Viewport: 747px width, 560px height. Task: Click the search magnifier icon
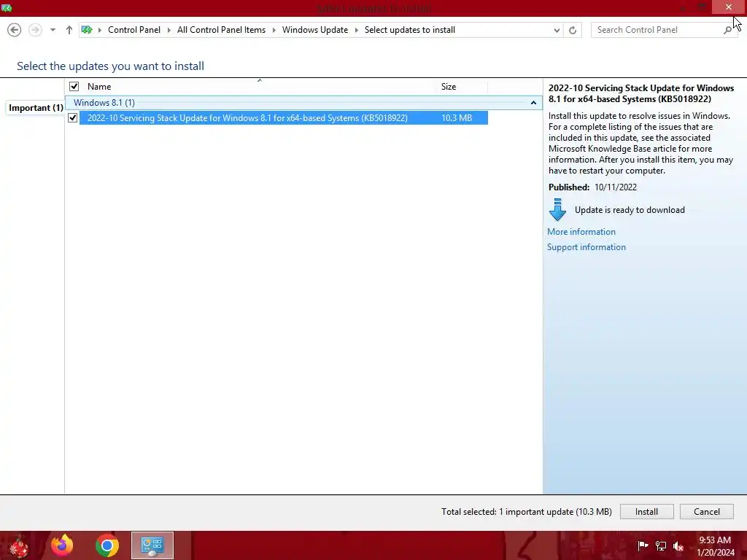click(727, 30)
